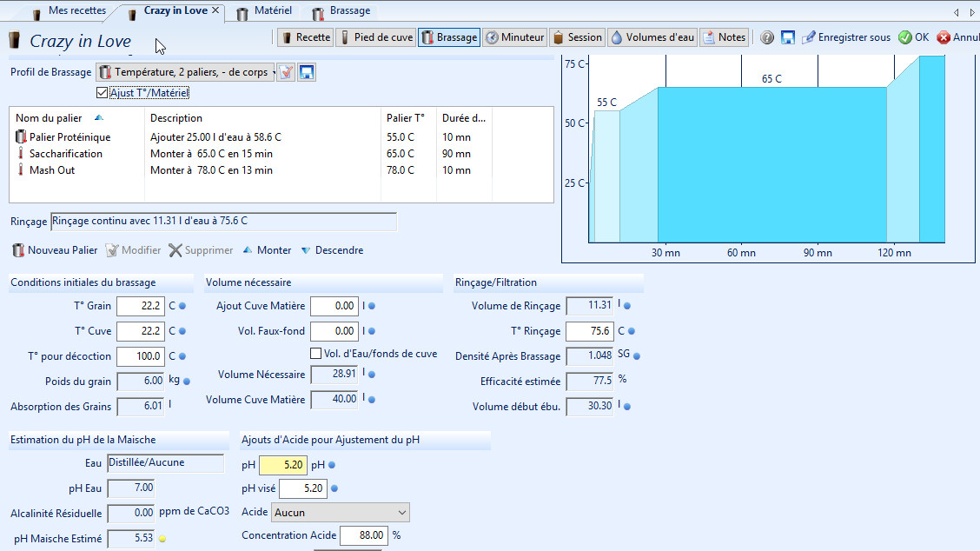Click the save floppy icon beside help
The image size is (980, 551).
tap(788, 37)
